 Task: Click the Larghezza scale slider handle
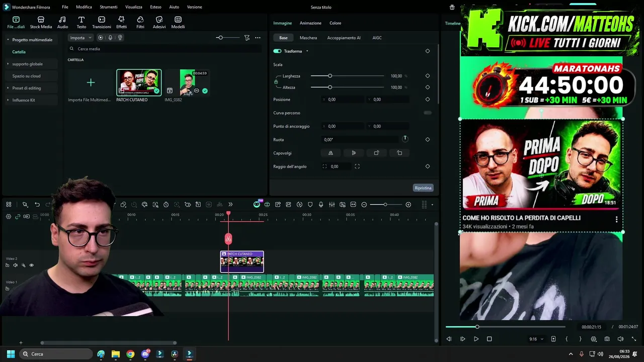(330, 76)
